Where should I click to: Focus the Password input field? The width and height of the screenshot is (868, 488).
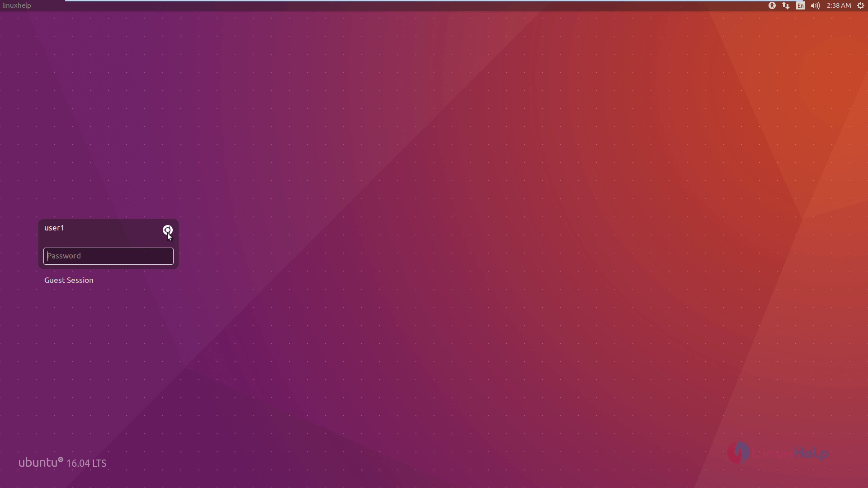pos(108,256)
